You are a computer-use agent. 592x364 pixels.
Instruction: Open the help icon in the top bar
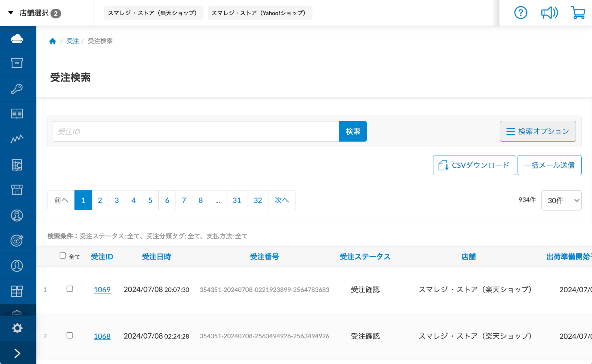(x=521, y=13)
